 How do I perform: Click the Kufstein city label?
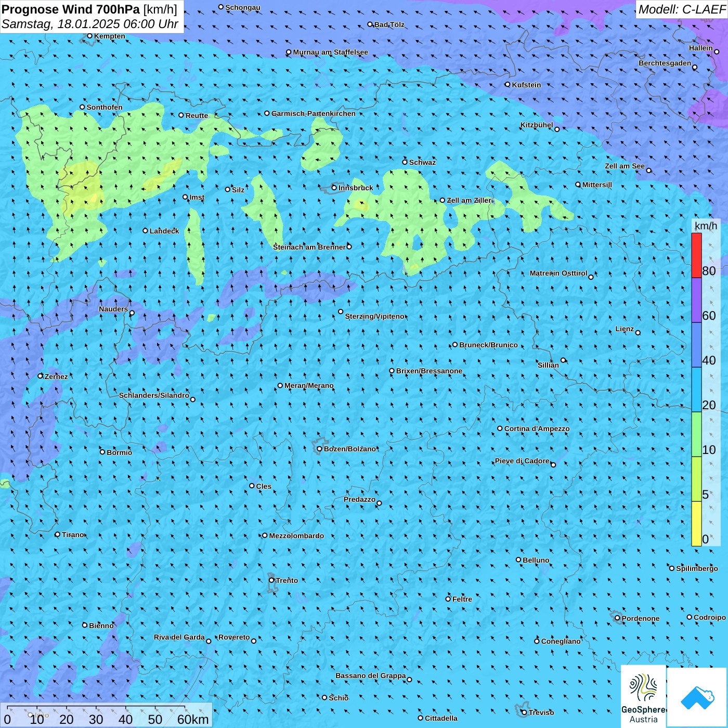(x=526, y=85)
